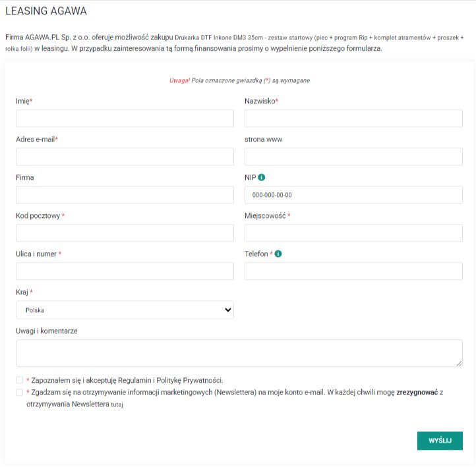Click the NIP number field
This screenshot has height=467, width=476.
click(x=353, y=195)
